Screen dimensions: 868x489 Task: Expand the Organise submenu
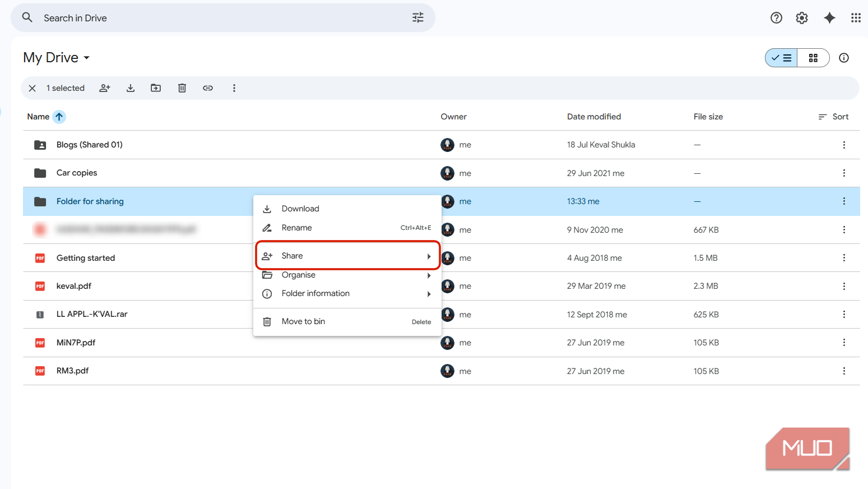click(347, 275)
